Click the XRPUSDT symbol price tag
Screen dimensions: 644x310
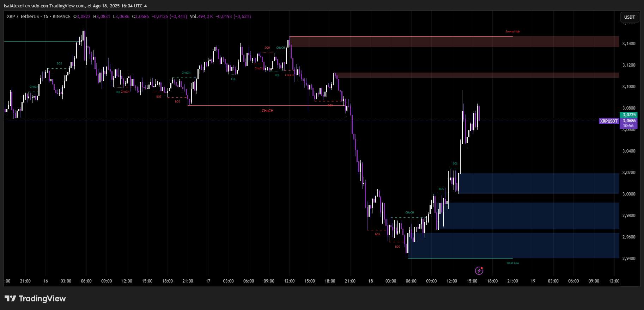click(x=609, y=121)
